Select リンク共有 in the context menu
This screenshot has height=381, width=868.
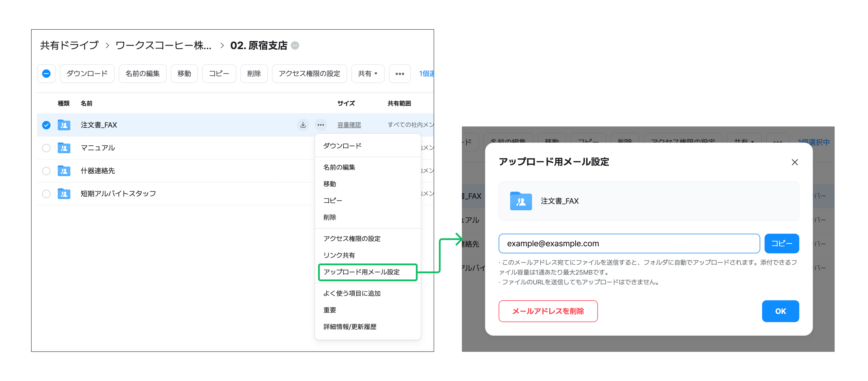pos(339,255)
